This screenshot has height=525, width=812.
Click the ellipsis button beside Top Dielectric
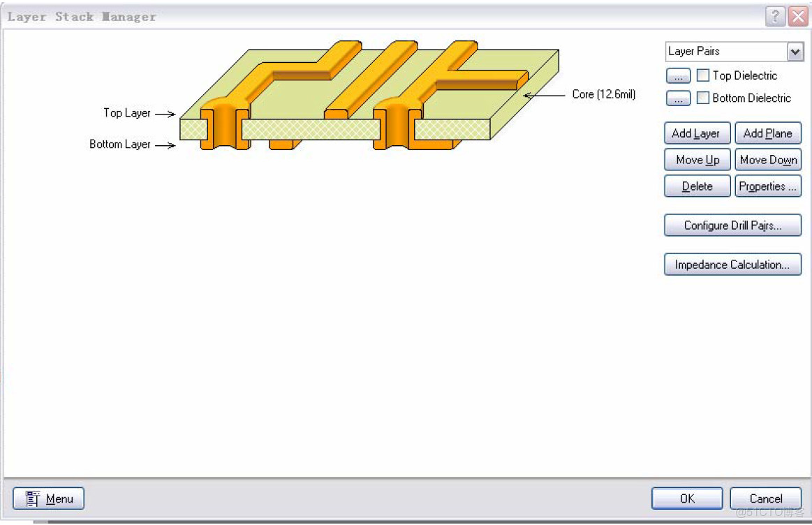pos(677,75)
